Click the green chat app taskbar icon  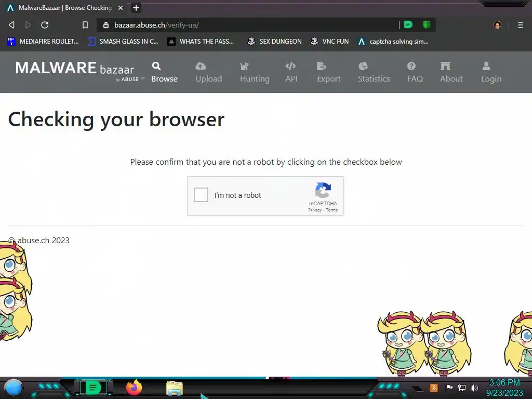[x=93, y=388]
